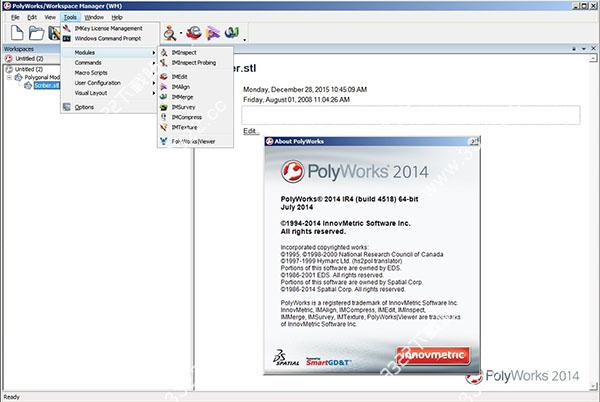Launch IMCompress from the Modules submenu
The height and width of the screenshot is (402, 600).
(195, 117)
